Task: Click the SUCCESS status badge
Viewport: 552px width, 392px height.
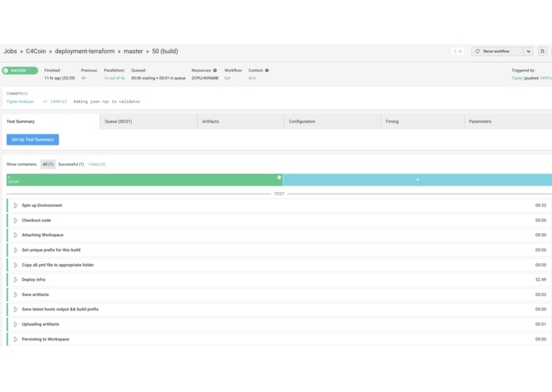Action: [x=20, y=71]
